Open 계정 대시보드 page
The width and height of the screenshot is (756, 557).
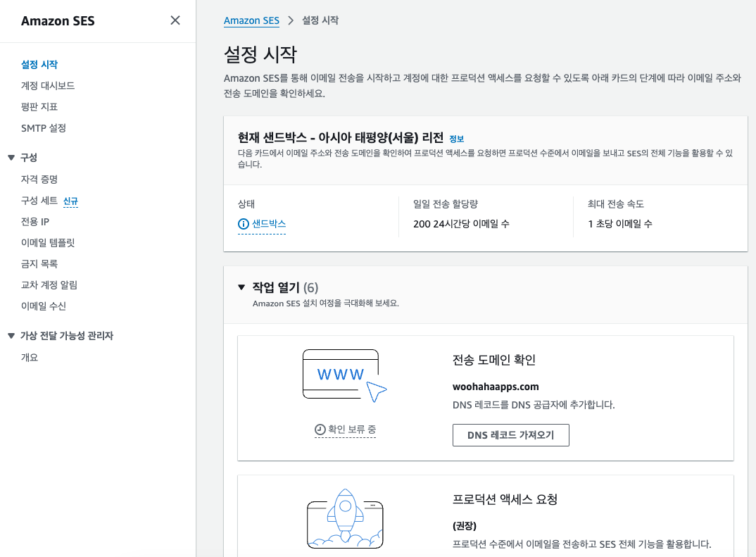[48, 86]
